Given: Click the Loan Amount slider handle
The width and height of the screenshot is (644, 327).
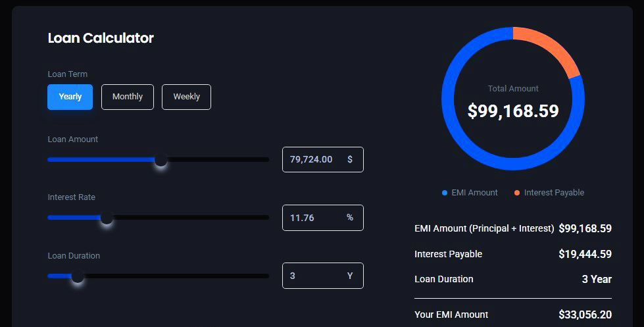Looking at the screenshot, I should pyautogui.click(x=161, y=160).
